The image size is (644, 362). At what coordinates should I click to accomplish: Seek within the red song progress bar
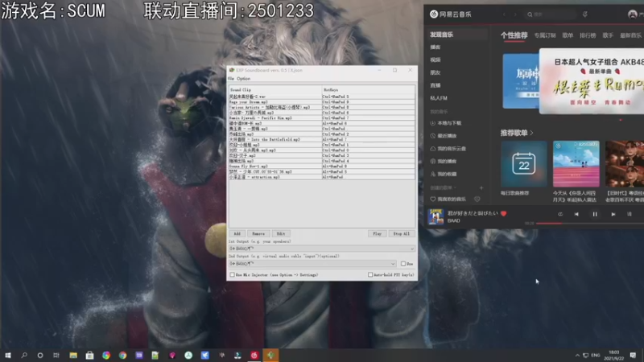pyautogui.click(x=549, y=224)
